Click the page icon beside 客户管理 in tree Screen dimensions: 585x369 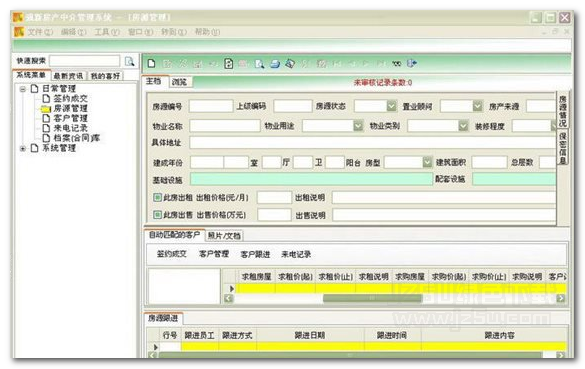click(46, 118)
